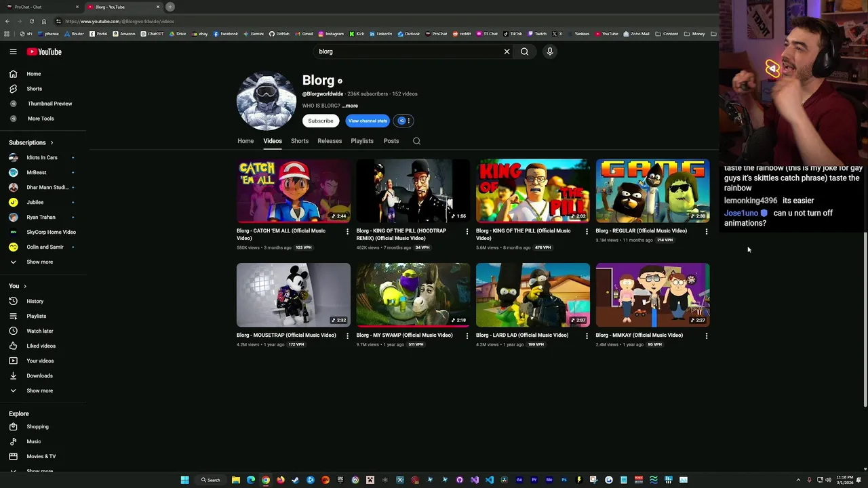This screenshot has height=488, width=868.
Task: Open File Explorer from the taskbar
Action: click(236, 480)
